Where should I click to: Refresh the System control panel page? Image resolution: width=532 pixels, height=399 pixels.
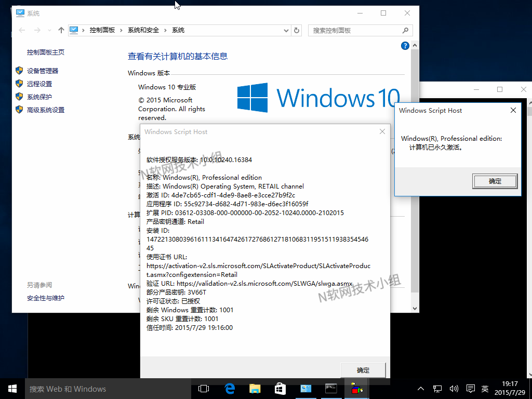(297, 31)
